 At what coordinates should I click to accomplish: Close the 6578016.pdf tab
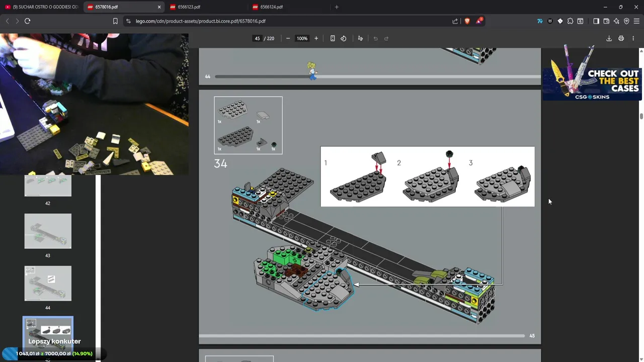pyautogui.click(x=159, y=7)
